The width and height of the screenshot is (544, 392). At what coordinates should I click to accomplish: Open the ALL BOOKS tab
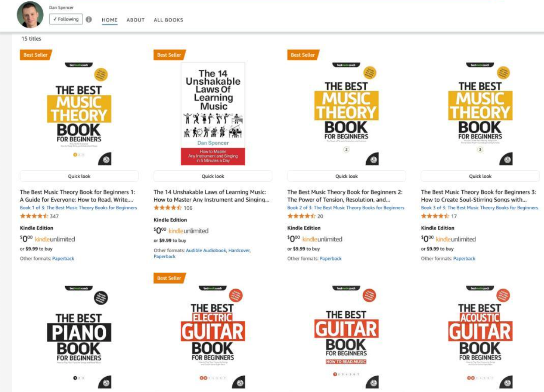click(x=168, y=20)
